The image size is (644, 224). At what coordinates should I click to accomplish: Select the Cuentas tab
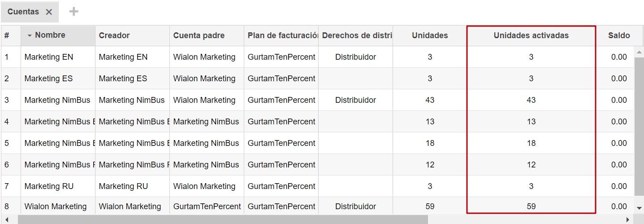pos(23,12)
